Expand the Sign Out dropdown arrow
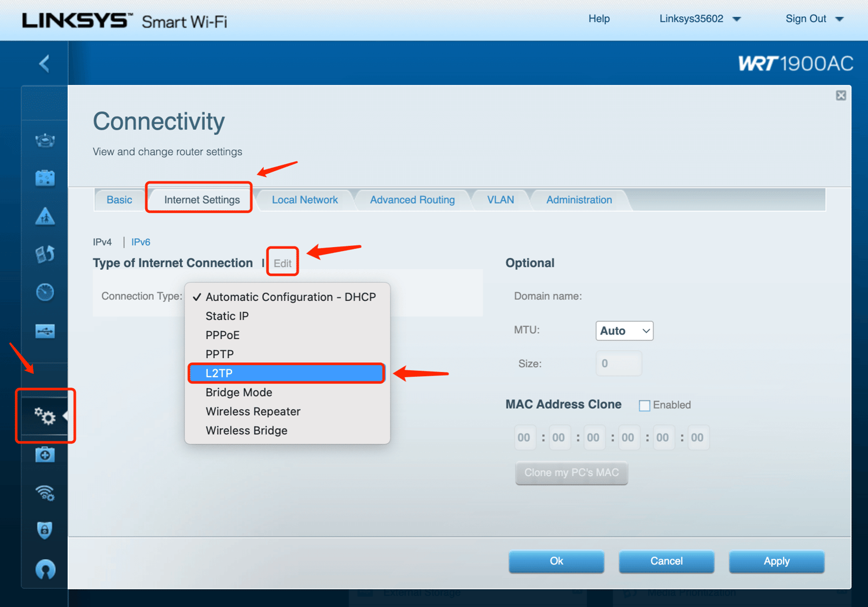Viewport: 868px width, 607px height. point(840,19)
